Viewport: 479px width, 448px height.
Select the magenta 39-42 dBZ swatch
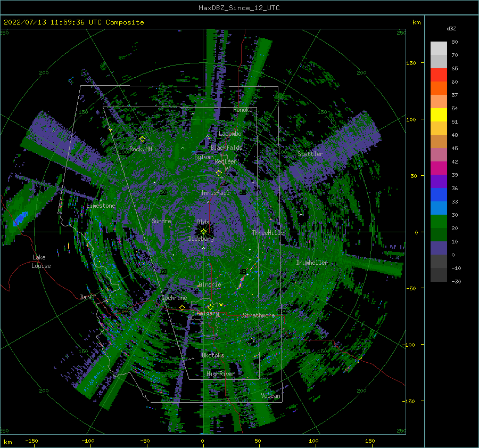(439, 168)
